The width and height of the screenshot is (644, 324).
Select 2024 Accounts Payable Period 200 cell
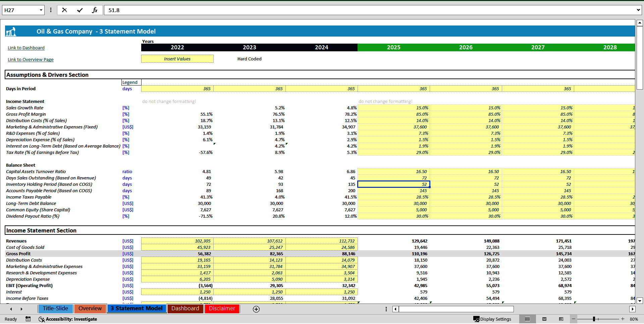[x=322, y=191]
